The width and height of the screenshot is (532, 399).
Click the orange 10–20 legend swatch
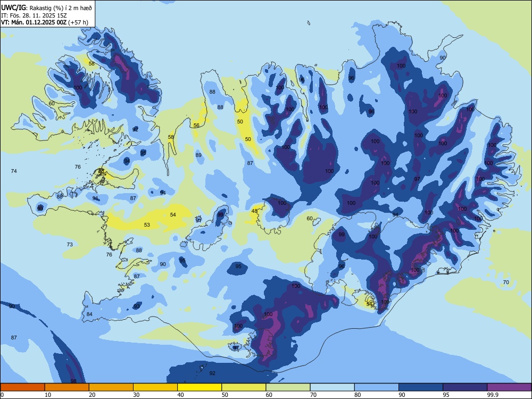[x=67, y=387]
